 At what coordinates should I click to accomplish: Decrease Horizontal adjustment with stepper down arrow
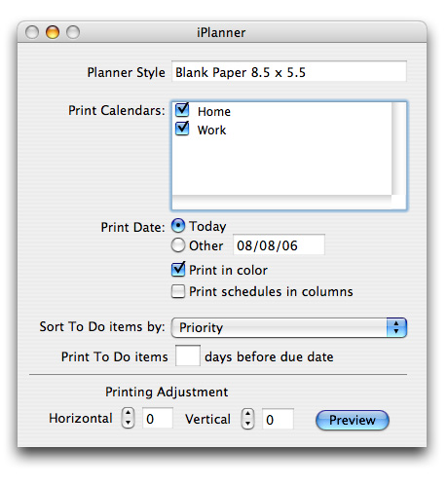(x=128, y=423)
